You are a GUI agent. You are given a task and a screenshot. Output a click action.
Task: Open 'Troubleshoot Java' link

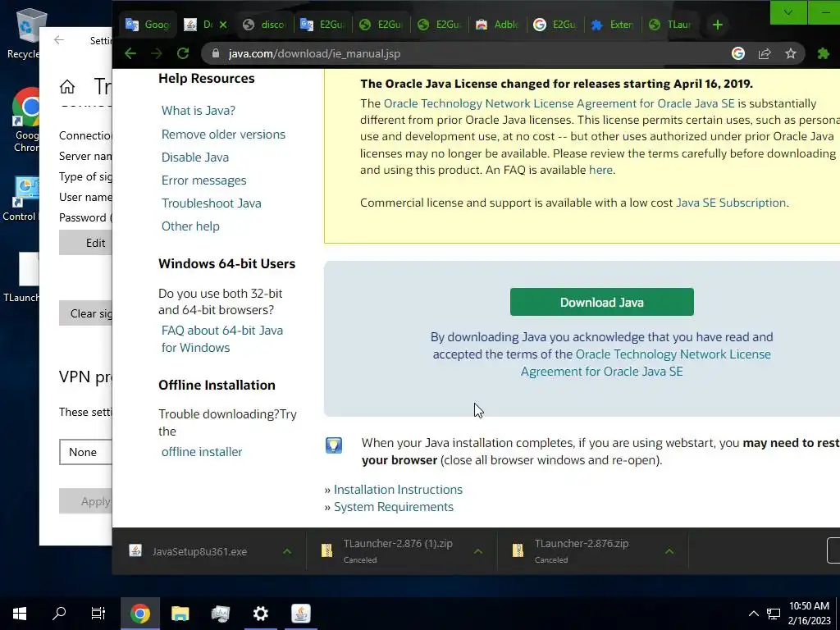212,203
